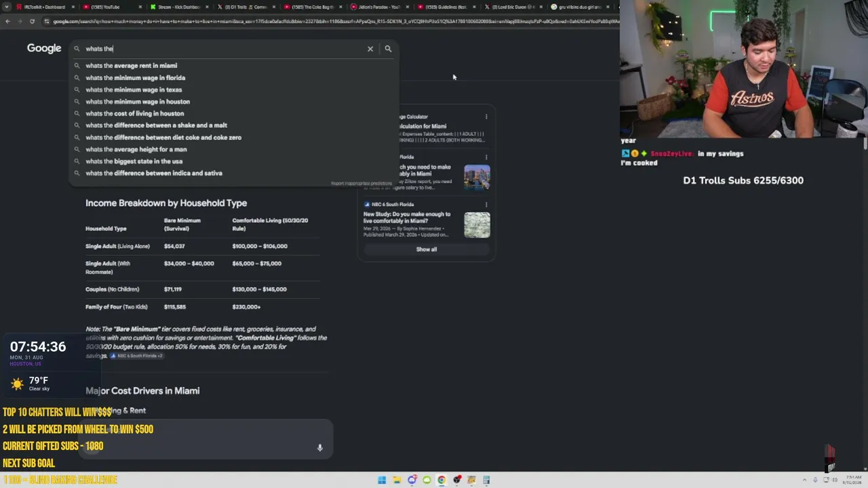Switch to the IRLToolkit Dashboard tab
The height and width of the screenshot is (488, 868).
click(45, 7)
